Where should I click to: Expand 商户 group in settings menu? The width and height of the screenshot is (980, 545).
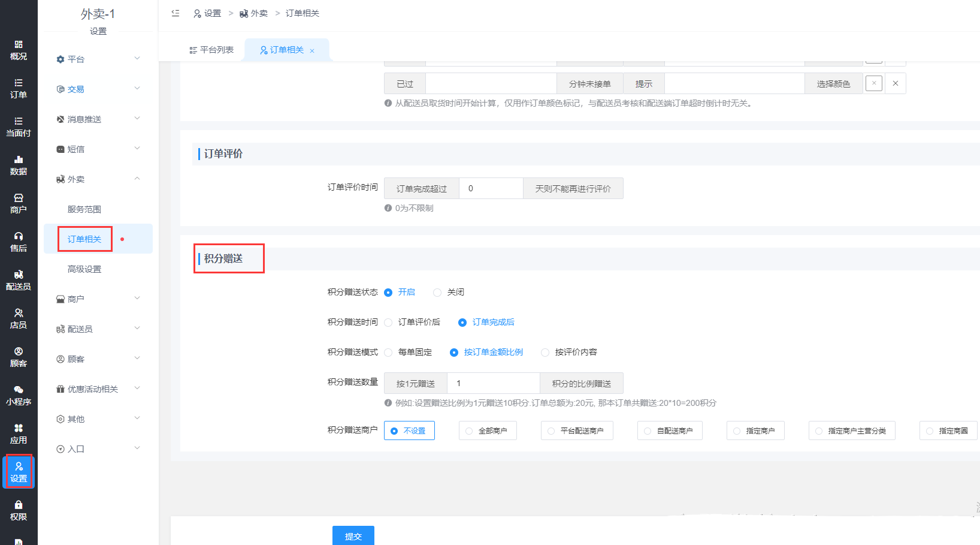tap(98, 299)
